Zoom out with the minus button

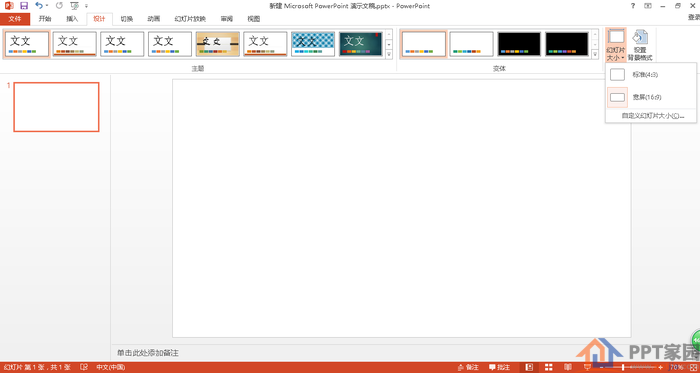[602, 367]
